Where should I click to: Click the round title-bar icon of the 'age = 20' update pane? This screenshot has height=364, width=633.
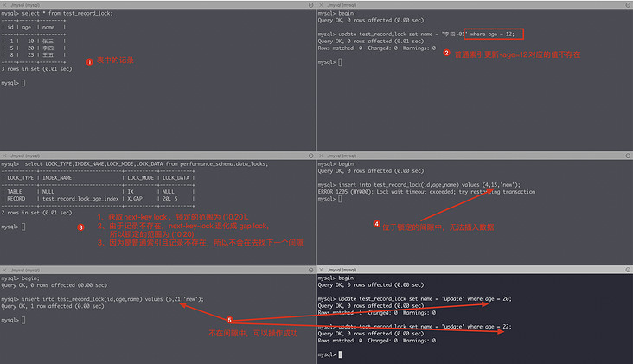(x=628, y=270)
